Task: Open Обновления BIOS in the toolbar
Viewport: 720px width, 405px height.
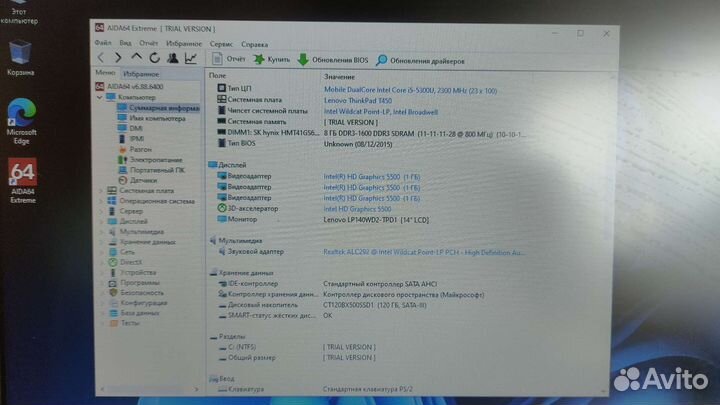Action: (333, 60)
